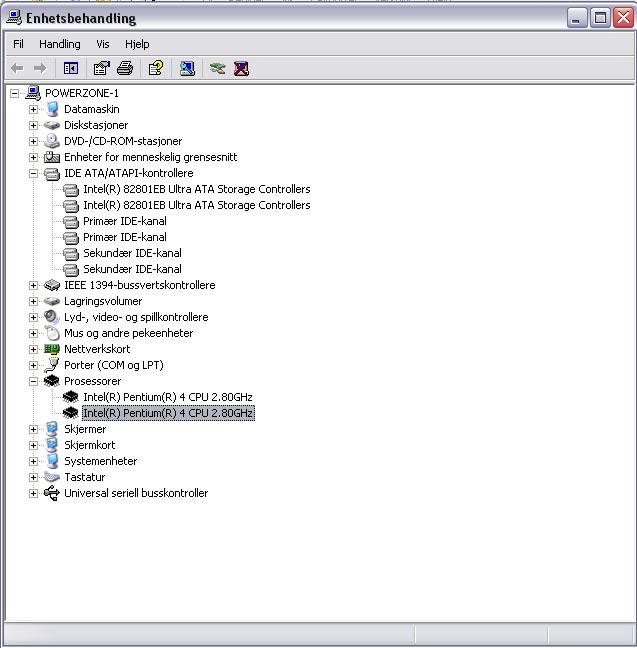Select the second Sekundær IDE-kanal
Screen dimensions: 637x648
(132, 269)
